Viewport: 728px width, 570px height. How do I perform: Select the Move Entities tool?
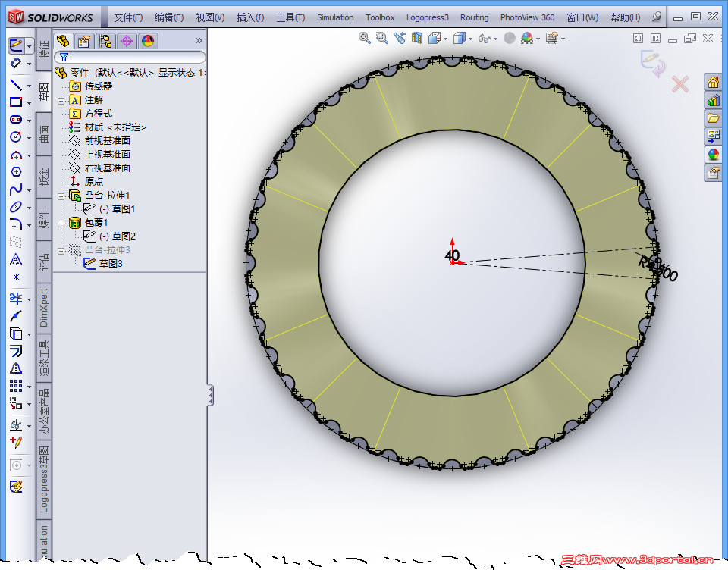tap(16, 403)
